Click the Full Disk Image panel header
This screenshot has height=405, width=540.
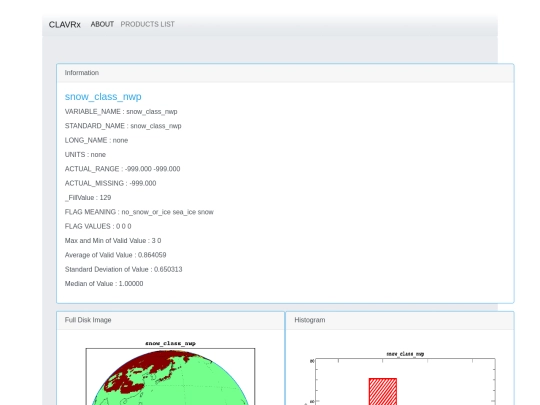[170, 320]
